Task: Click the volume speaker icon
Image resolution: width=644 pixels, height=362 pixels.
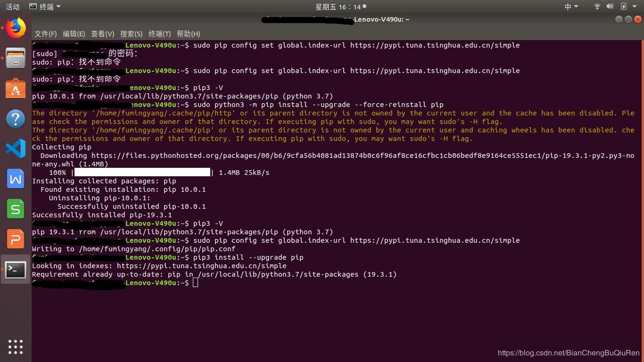Action: 610,7
